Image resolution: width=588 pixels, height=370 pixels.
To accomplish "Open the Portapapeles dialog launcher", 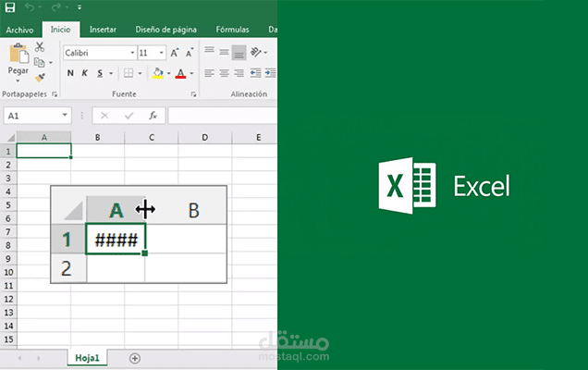I will pos(55,94).
